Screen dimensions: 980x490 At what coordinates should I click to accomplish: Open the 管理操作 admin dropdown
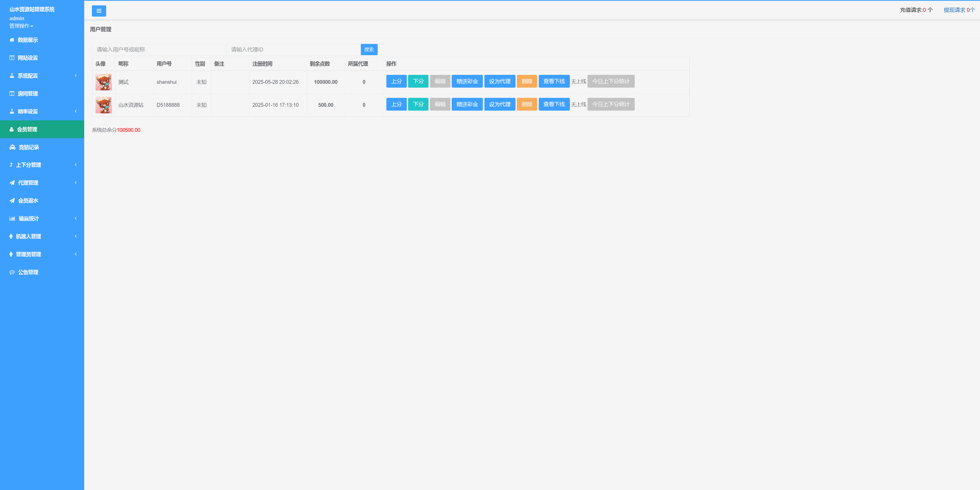coord(21,26)
